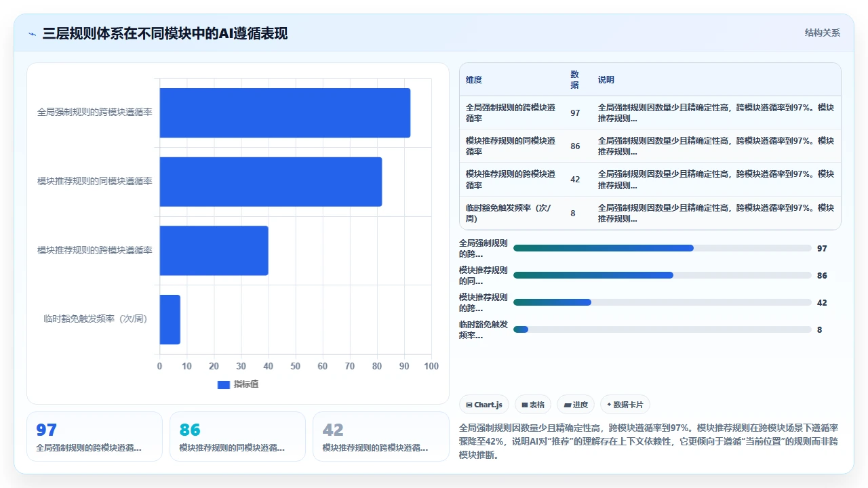The image size is (868, 488).
Task: Select the 表格 tag chip
Action: 533,405
